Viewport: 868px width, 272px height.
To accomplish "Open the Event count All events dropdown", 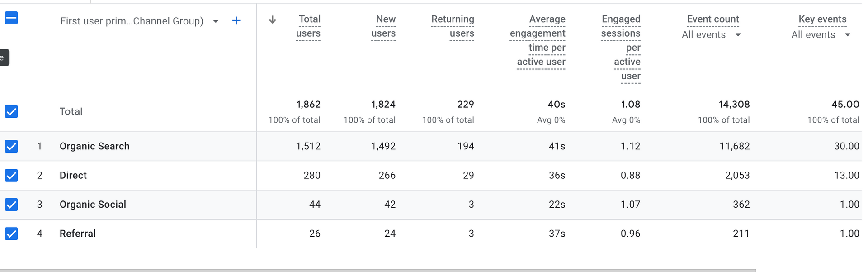I will tap(712, 35).
